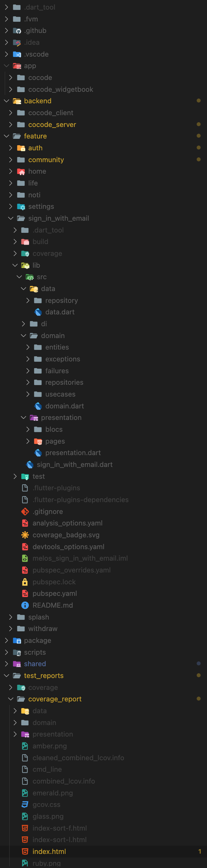The image size is (207, 868).
Task: Collapse the domain folder chevron
Action: (23, 335)
